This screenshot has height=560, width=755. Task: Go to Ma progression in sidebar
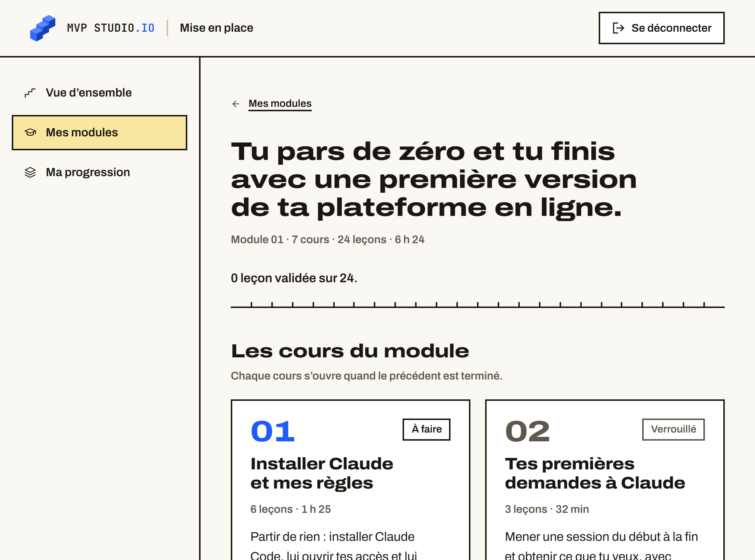pyautogui.click(x=100, y=172)
